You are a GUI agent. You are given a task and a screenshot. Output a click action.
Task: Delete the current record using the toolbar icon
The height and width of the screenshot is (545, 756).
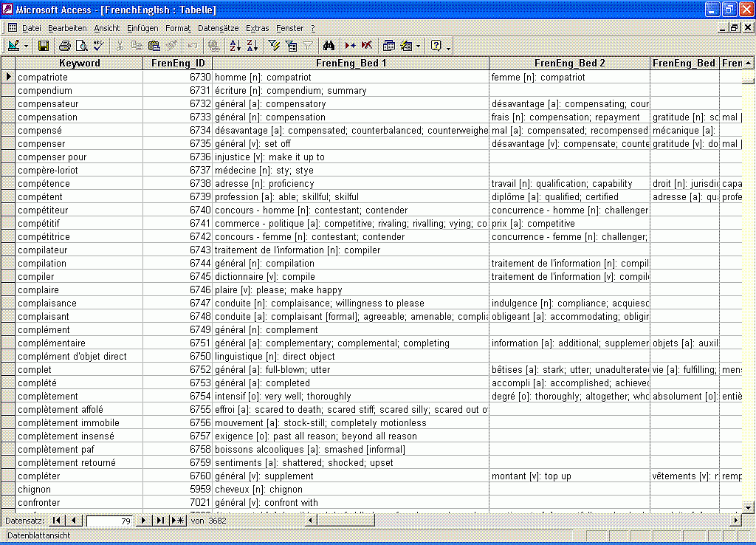tap(365, 45)
